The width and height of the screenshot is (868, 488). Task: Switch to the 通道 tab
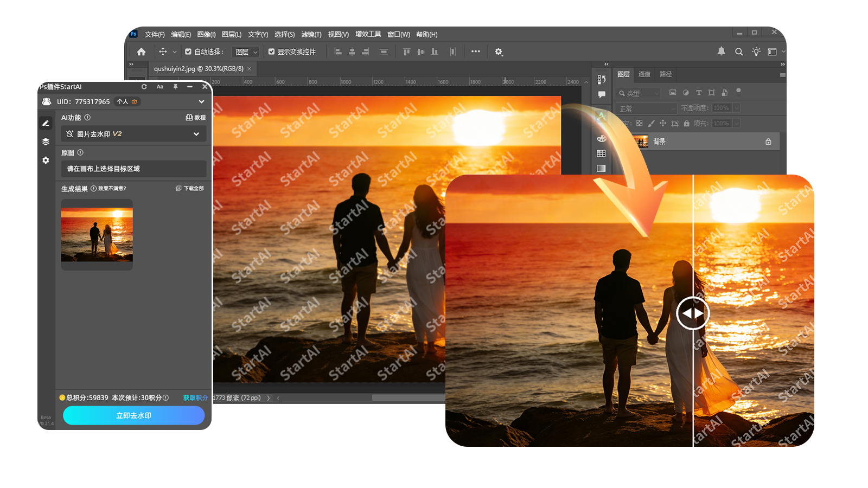point(644,74)
